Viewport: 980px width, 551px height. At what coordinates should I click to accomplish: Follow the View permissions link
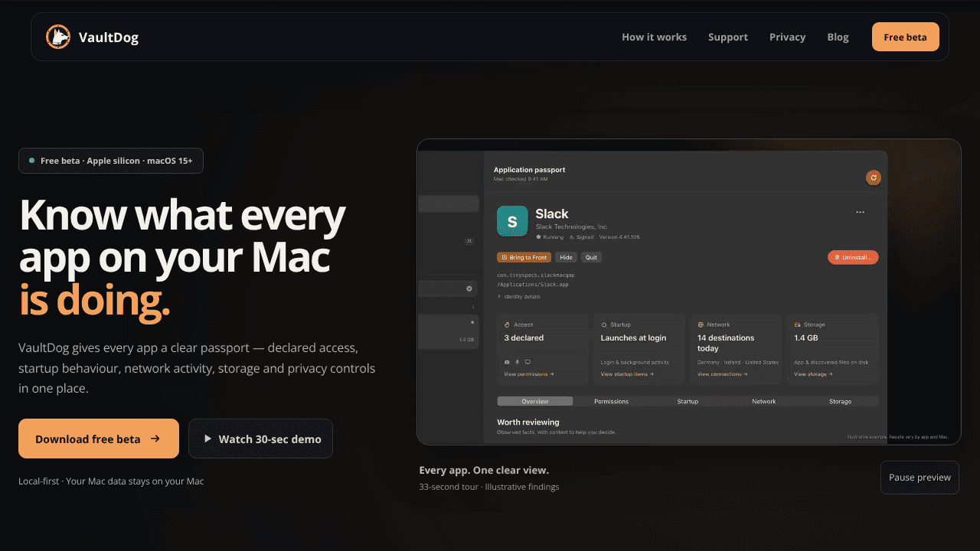tap(529, 374)
